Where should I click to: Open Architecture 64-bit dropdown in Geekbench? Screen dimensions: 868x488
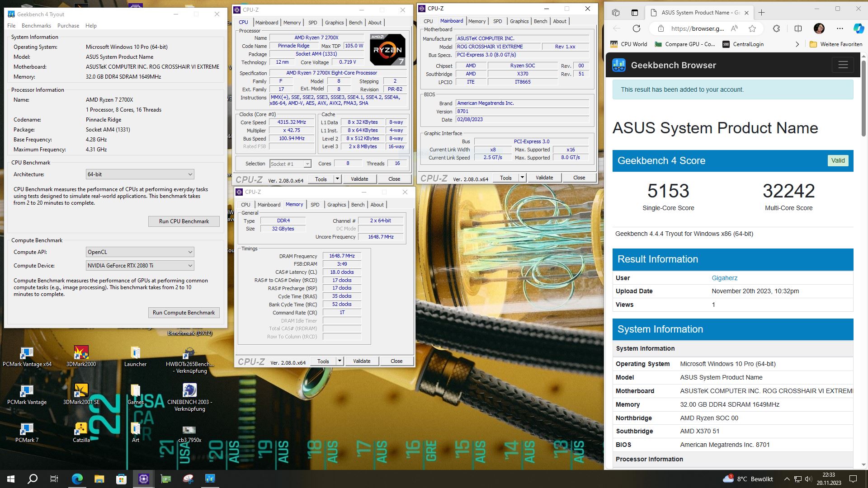140,174
